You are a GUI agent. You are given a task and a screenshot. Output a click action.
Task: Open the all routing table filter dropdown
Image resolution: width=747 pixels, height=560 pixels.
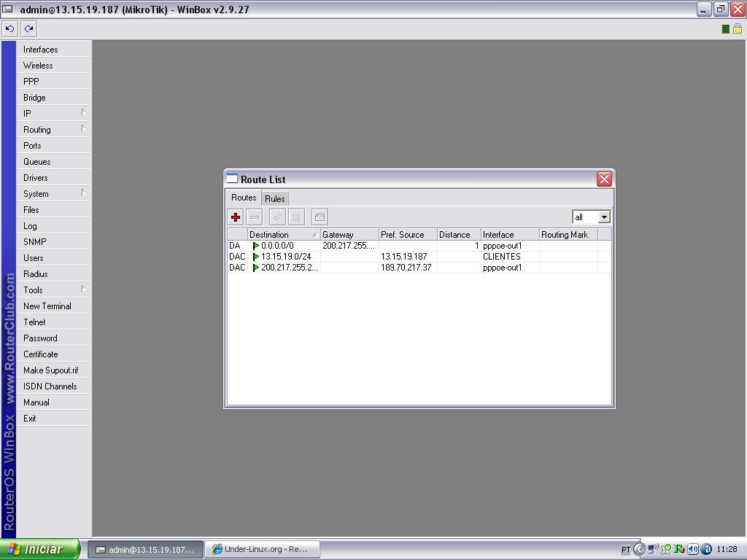tap(604, 217)
